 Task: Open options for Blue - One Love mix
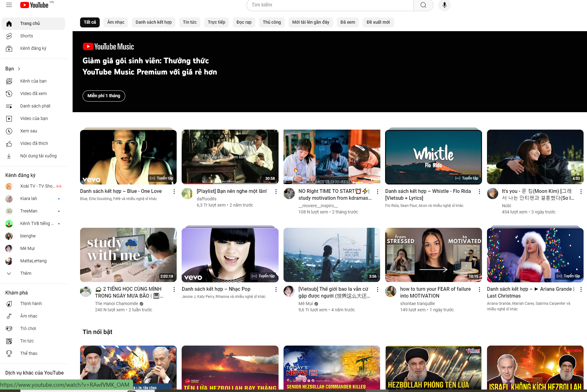click(x=174, y=192)
